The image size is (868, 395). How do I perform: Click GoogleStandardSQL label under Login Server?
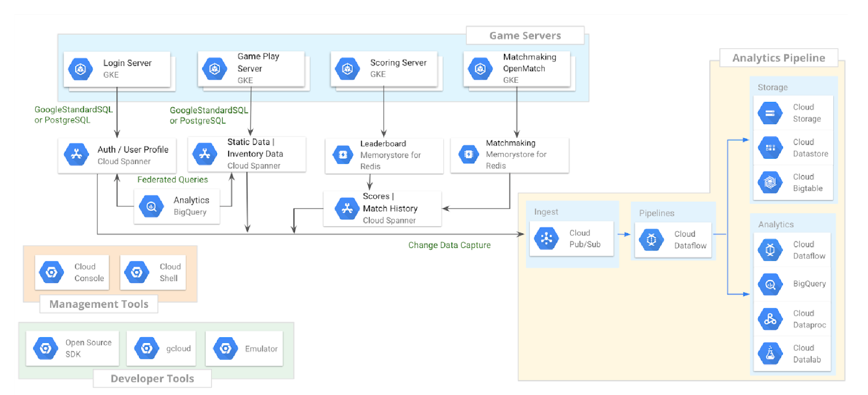click(x=74, y=115)
